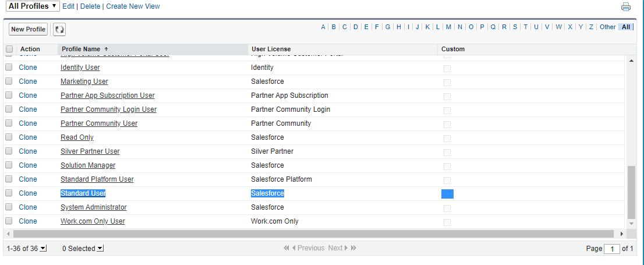Select the All alphabet filter
Screen dimensions: 644x265
[x=625, y=27]
